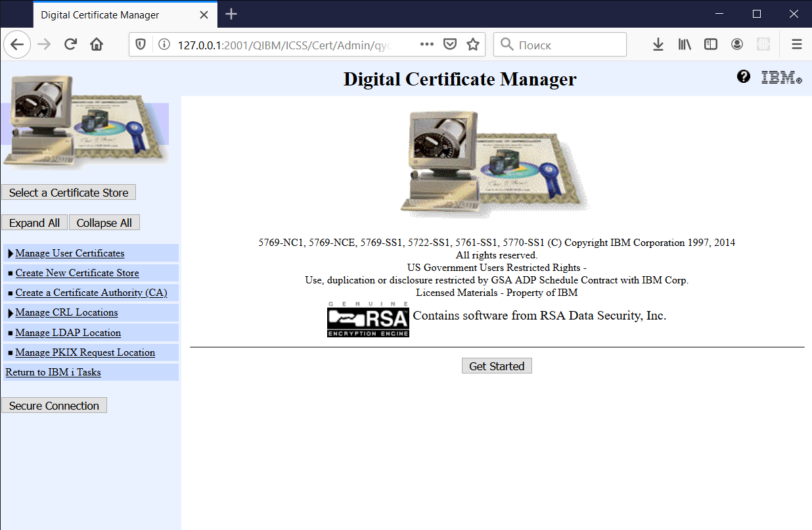This screenshot has width=812, height=530.
Task: Click the search magnifier icon
Action: pyautogui.click(x=507, y=45)
